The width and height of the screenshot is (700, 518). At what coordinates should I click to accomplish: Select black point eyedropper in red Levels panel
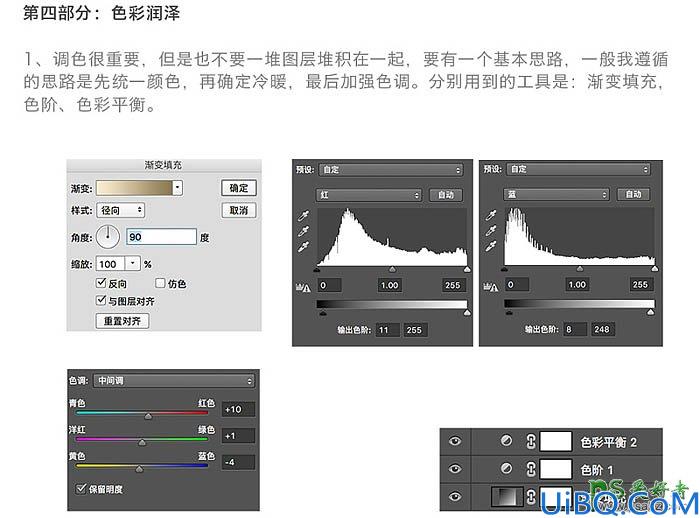[304, 216]
